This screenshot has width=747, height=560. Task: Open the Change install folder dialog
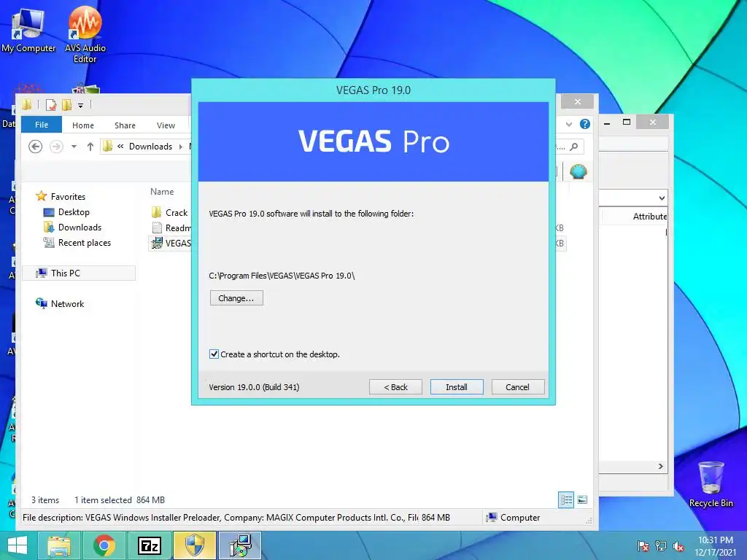[x=236, y=298]
